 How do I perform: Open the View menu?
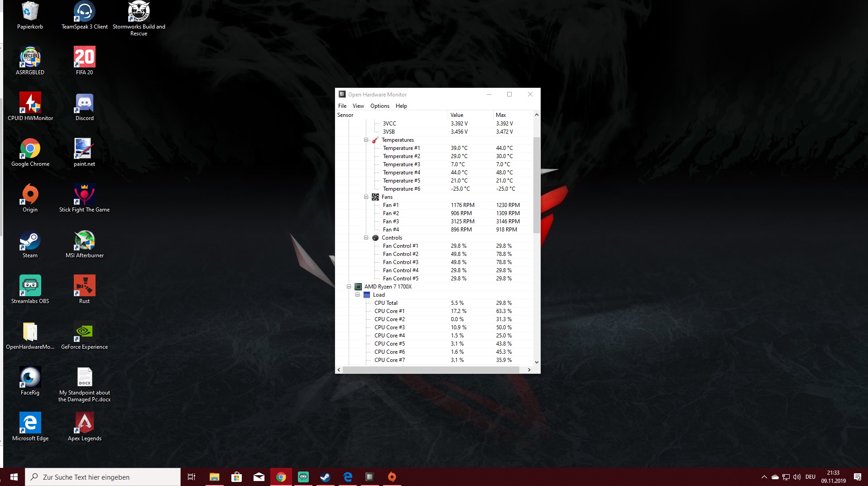(x=358, y=106)
